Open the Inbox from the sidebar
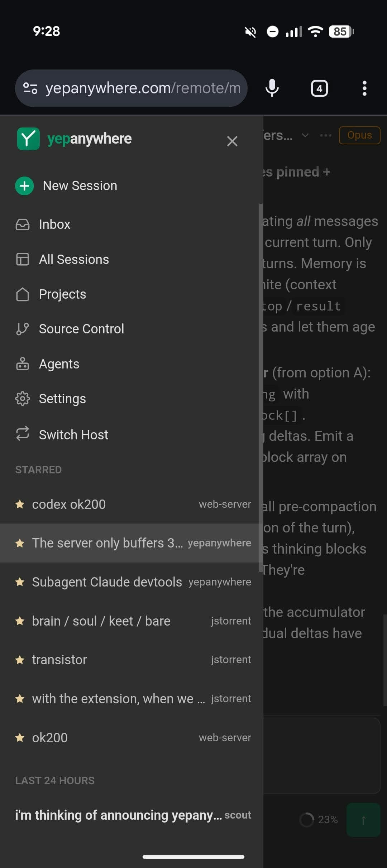The image size is (387, 868). click(54, 224)
